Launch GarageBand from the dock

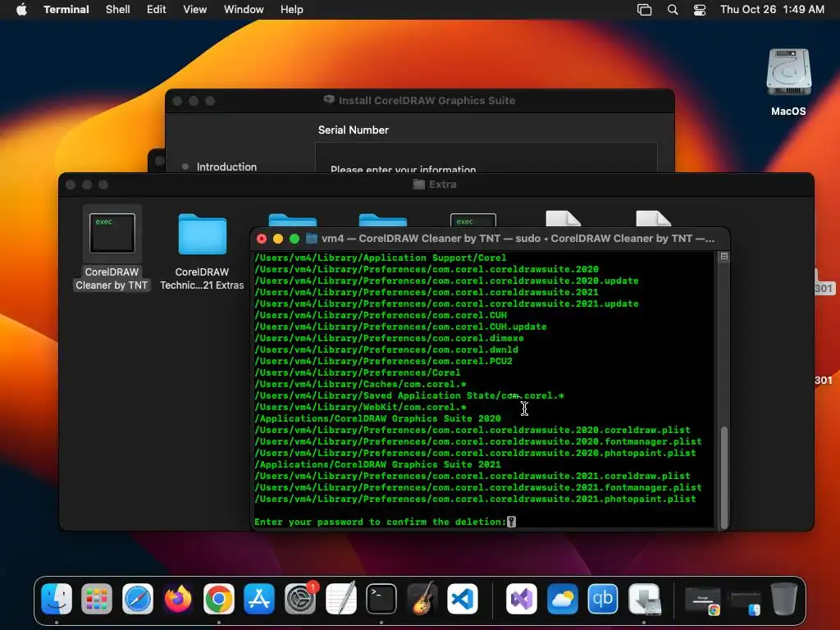[422, 598]
